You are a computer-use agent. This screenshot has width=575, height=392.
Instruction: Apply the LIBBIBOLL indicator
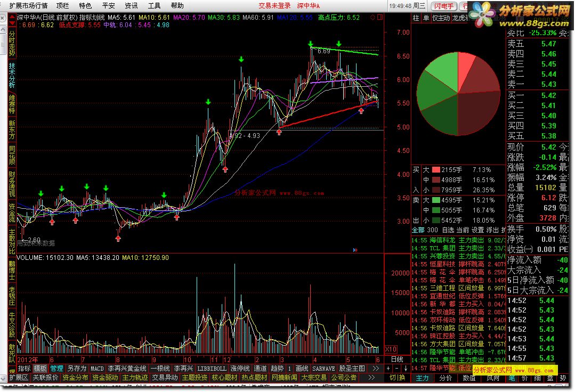click(x=212, y=368)
